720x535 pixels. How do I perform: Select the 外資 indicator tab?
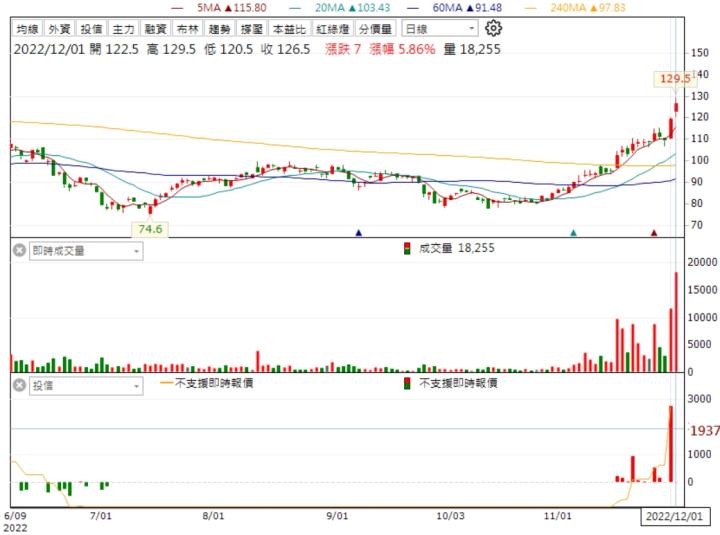59,29
